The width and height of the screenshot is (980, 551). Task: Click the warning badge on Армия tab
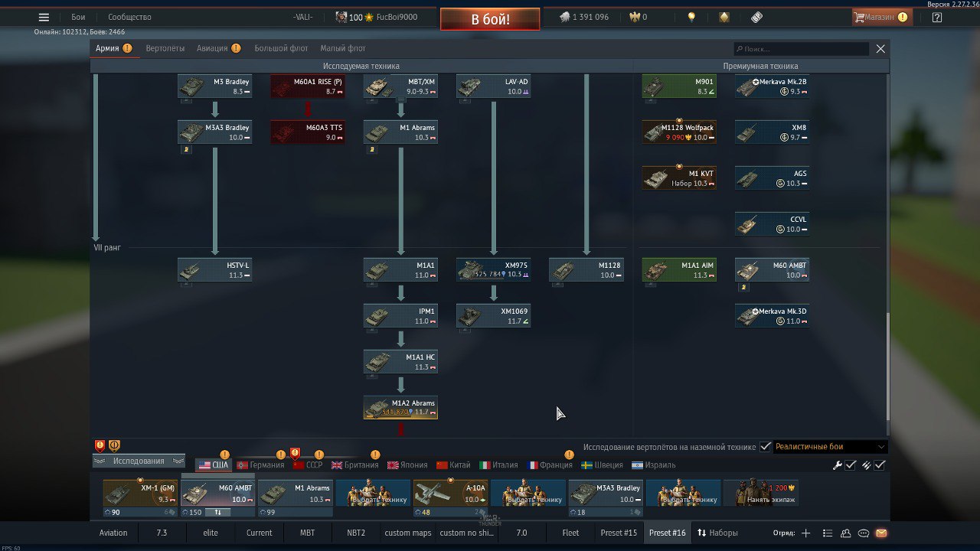click(127, 48)
